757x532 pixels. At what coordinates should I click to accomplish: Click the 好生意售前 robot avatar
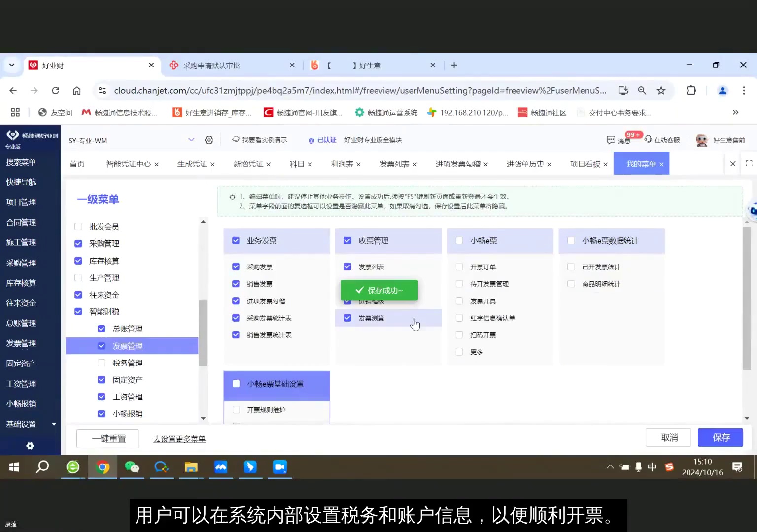coord(702,140)
